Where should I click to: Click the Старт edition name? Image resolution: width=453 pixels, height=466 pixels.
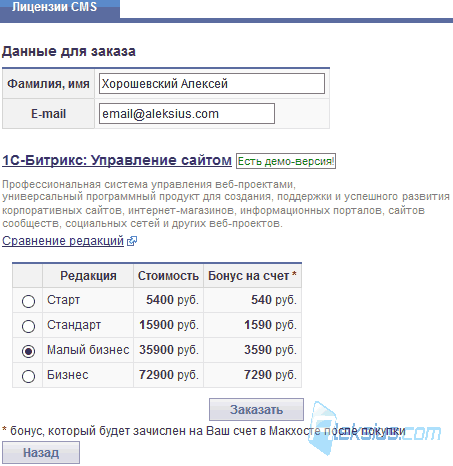[x=63, y=300]
